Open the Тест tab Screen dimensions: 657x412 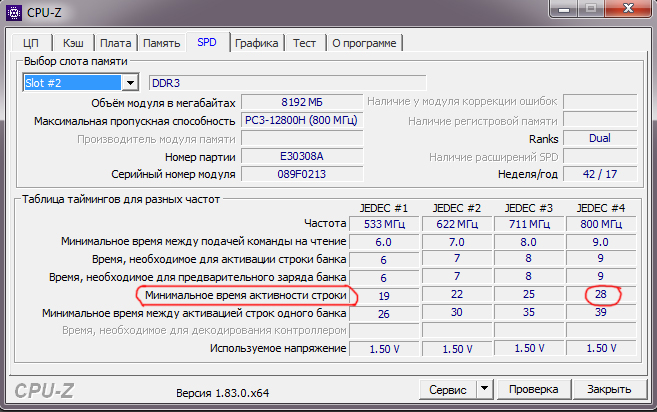tap(305, 43)
